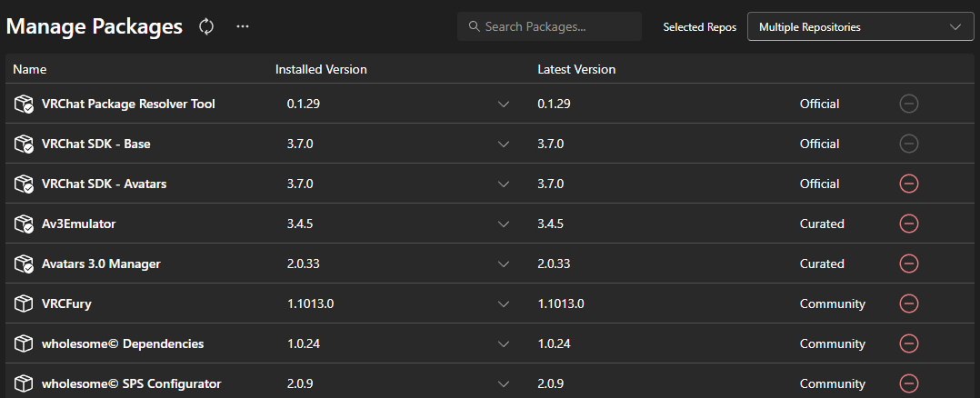Select the wholesome© SPS Configurator name
980x398 pixels.
[131, 383]
